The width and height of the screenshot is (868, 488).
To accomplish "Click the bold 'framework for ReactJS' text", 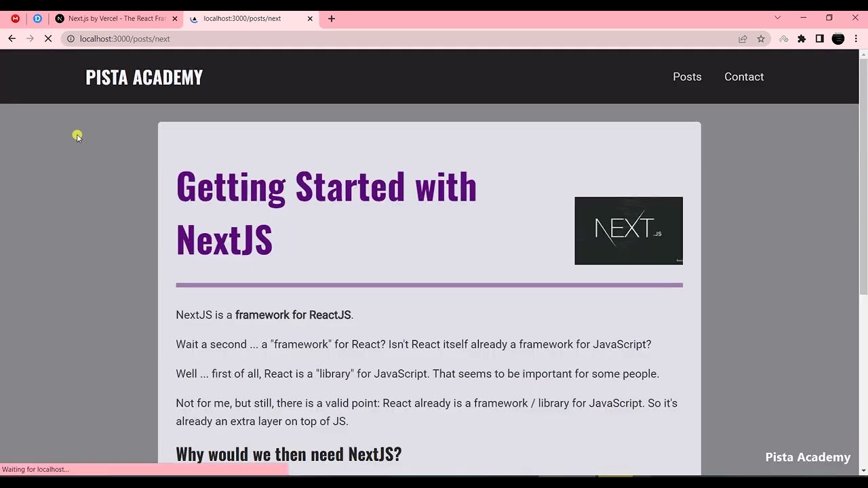I will click(293, 314).
